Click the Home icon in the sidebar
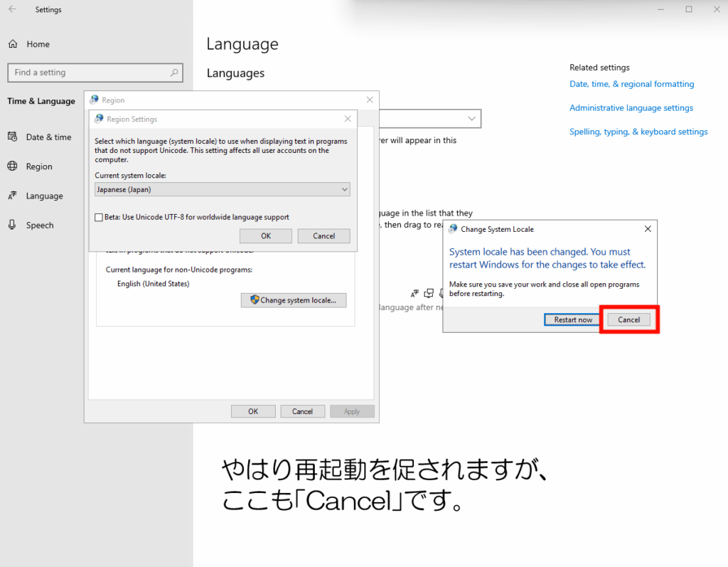This screenshot has width=728, height=567. 13,44
